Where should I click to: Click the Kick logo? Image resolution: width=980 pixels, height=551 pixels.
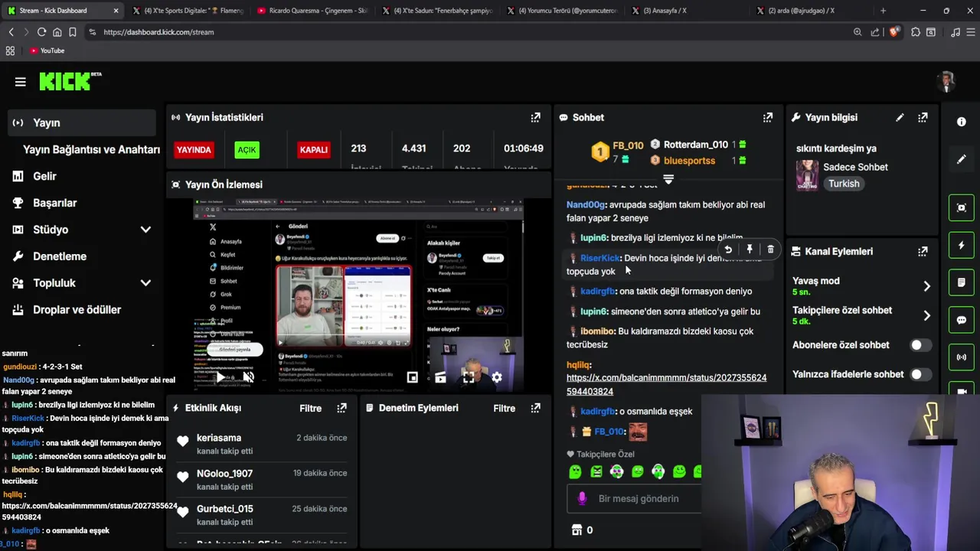click(70, 81)
